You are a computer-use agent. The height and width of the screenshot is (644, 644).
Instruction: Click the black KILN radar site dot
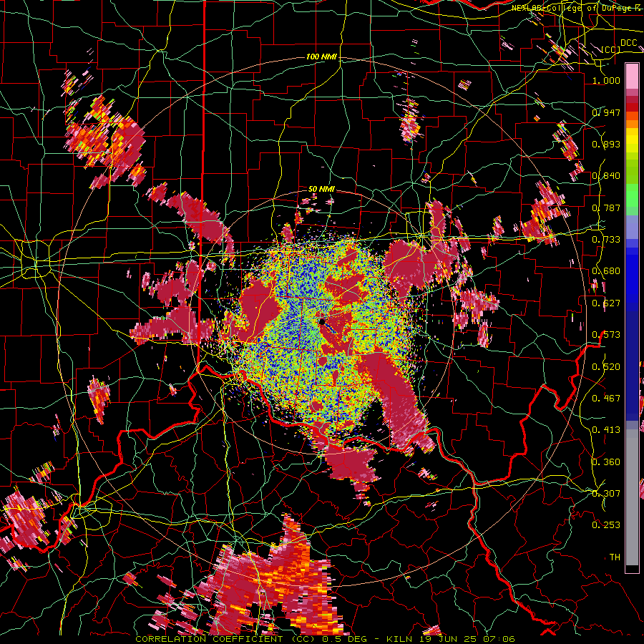322,321
